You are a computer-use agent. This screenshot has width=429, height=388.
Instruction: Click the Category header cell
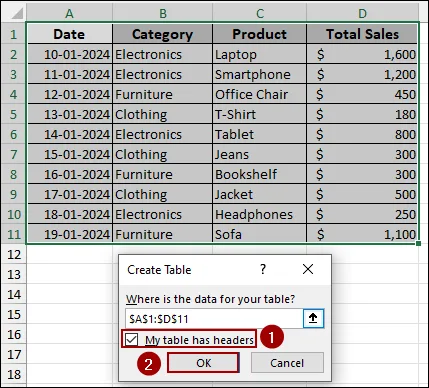click(163, 34)
